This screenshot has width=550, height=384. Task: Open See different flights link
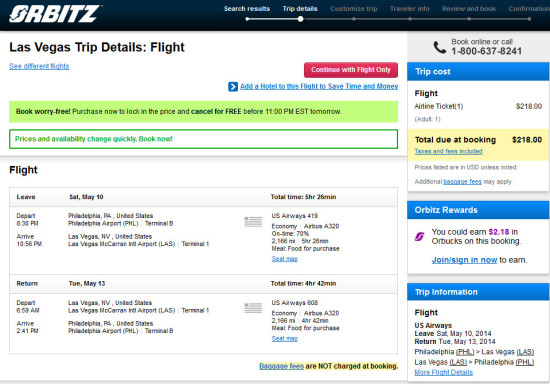coord(39,66)
